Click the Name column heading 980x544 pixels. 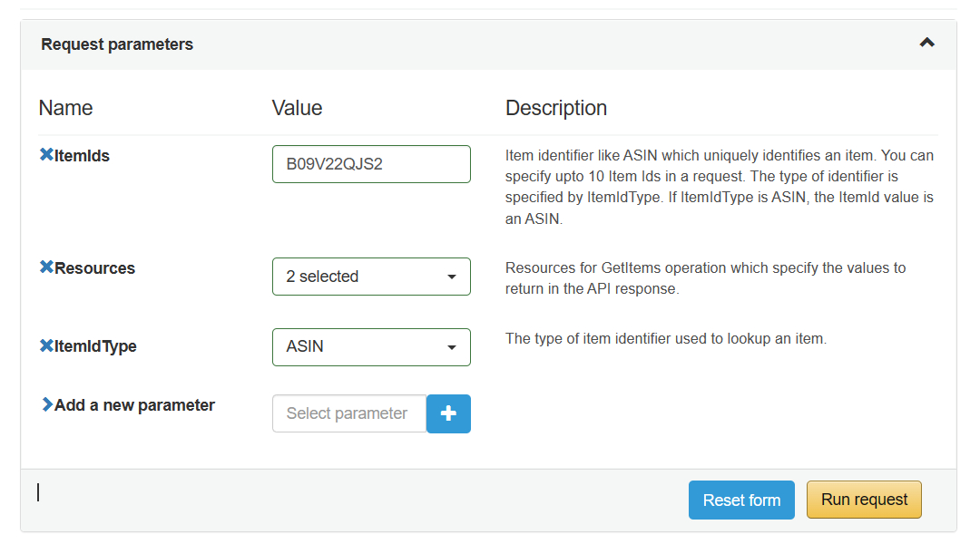pos(65,108)
